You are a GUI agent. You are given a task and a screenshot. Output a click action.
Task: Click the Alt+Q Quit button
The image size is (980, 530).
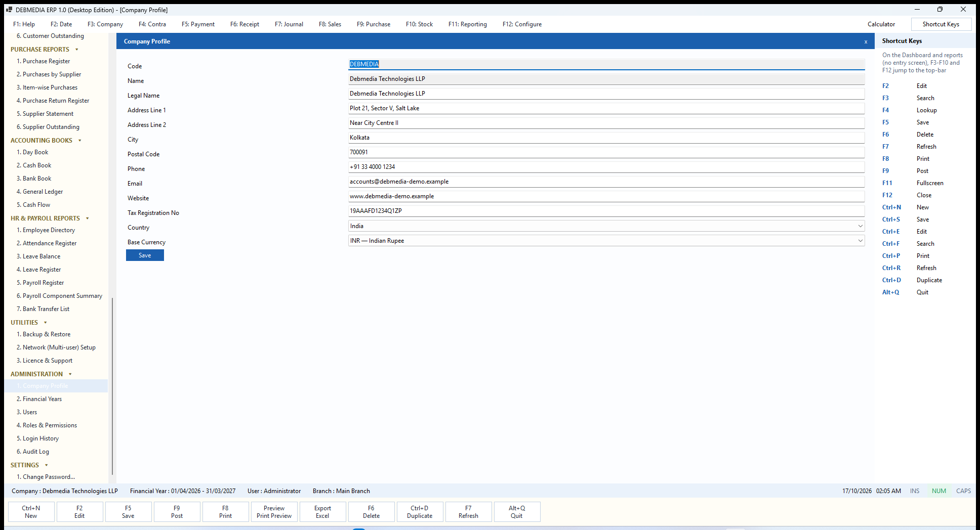[517, 512]
